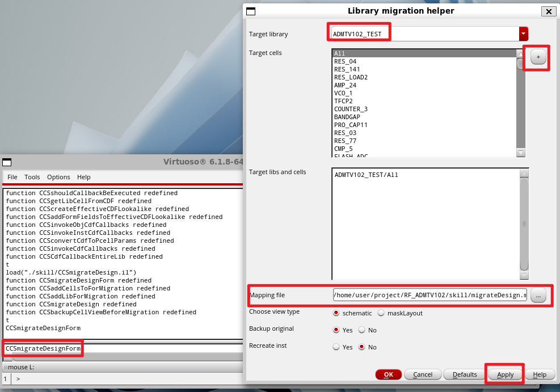Click the Virtuoso window menu icon
This screenshot has width=560, height=392.
(7, 162)
